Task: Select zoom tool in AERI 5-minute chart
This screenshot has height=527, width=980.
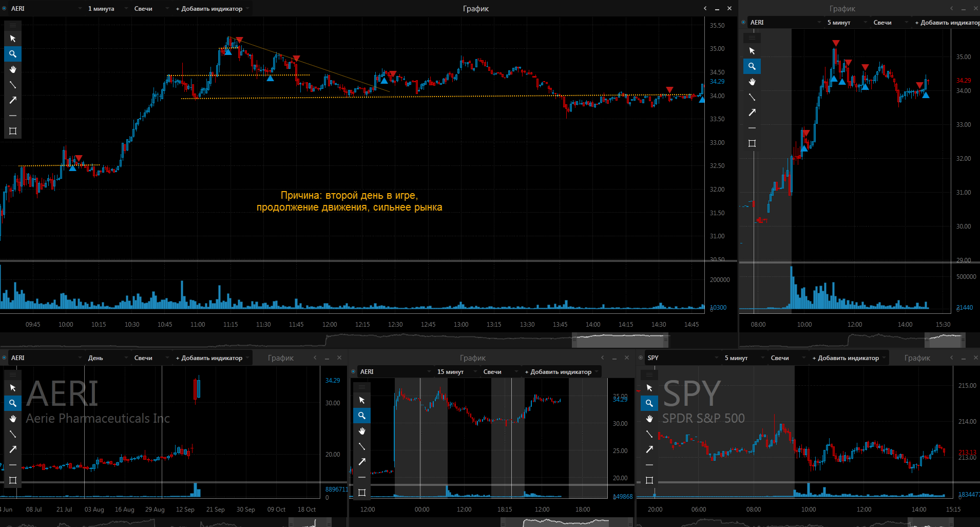Action: click(x=752, y=66)
